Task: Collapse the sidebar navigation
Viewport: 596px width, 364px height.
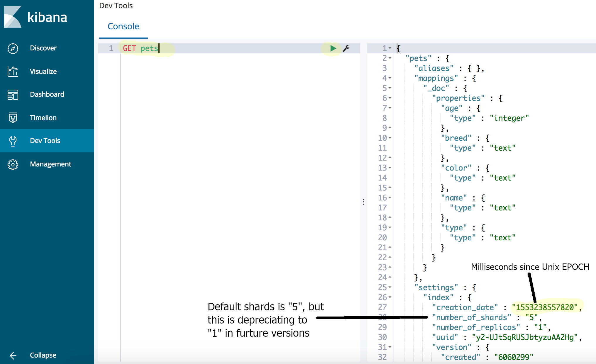Action: tap(35, 355)
